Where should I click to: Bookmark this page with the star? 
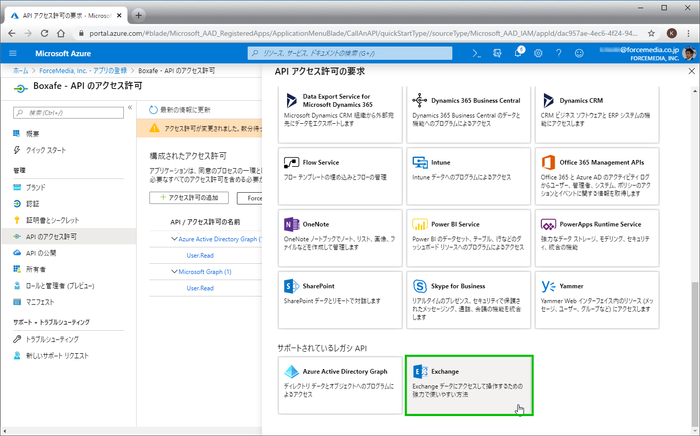(651, 33)
